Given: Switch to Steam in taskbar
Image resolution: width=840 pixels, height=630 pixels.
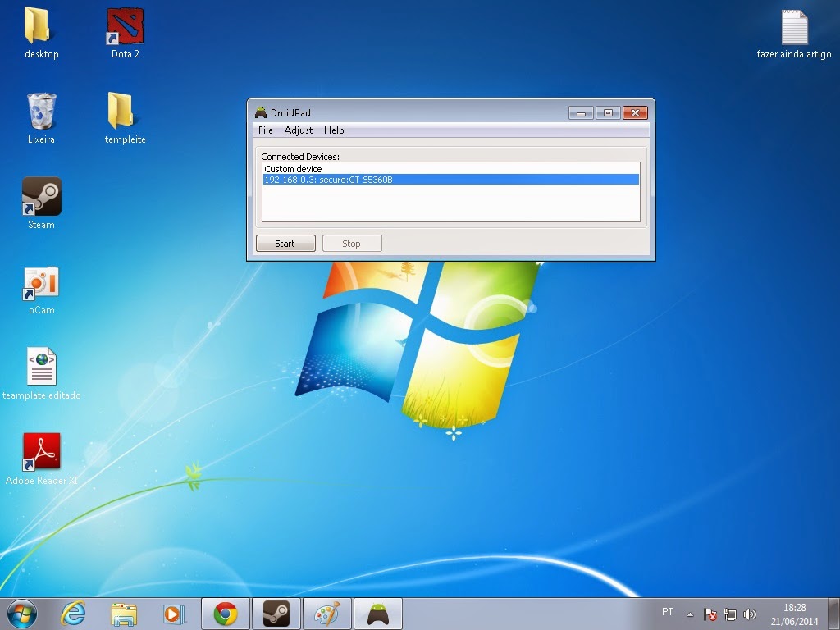Looking at the screenshot, I should point(276,614).
